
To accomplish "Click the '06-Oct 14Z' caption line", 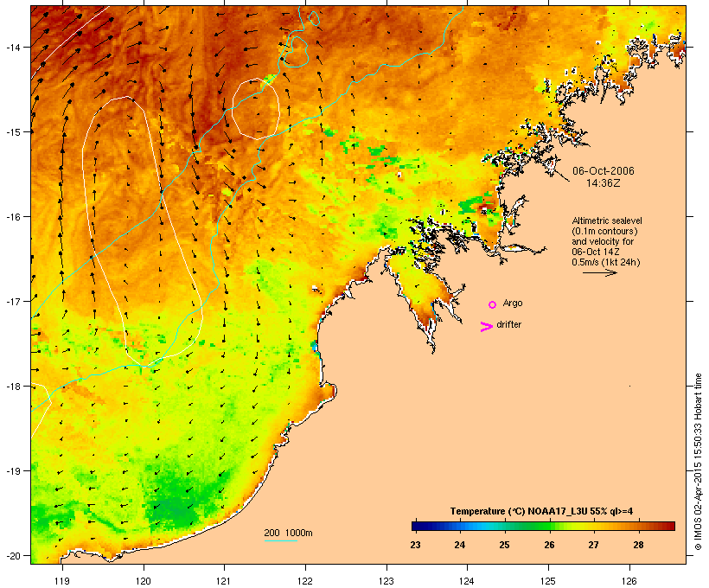I will click(595, 252).
